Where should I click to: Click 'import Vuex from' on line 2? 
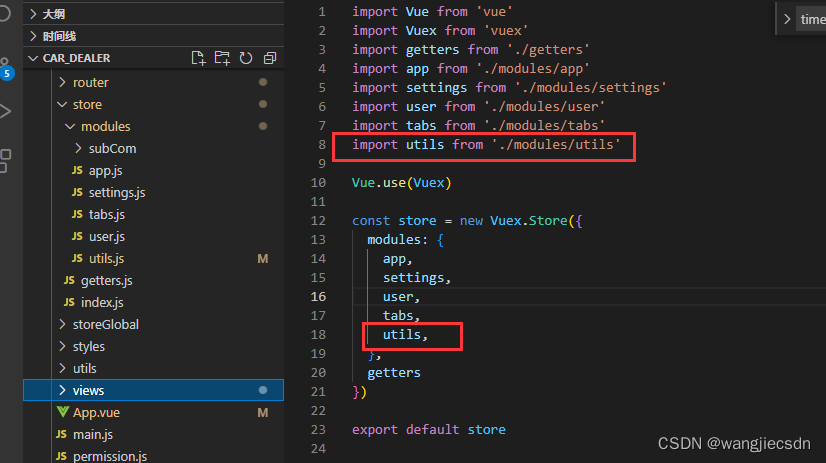pos(414,31)
